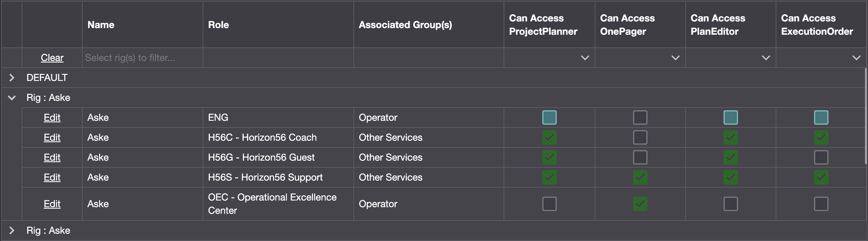Image resolution: width=868 pixels, height=241 pixels.
Task: Toggle ProjectPlanner checkbox for ENG role
Action: pyautogui.click(x=549, y=117)
